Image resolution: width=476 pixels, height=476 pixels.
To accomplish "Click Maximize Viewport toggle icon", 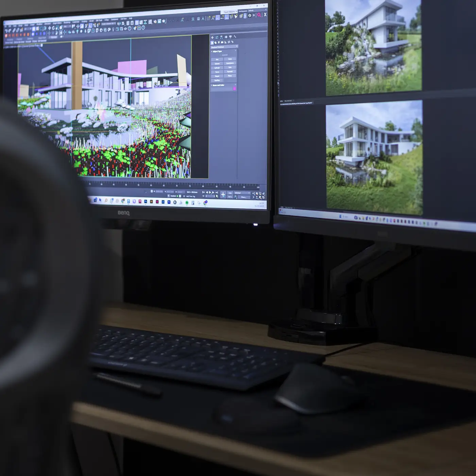I will tap(263, 198).
